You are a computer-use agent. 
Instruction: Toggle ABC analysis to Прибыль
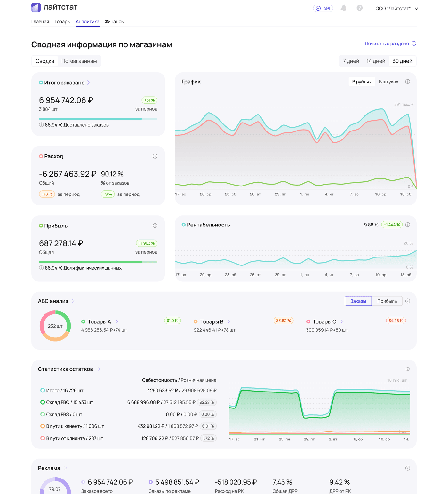[x=387, y=301]
